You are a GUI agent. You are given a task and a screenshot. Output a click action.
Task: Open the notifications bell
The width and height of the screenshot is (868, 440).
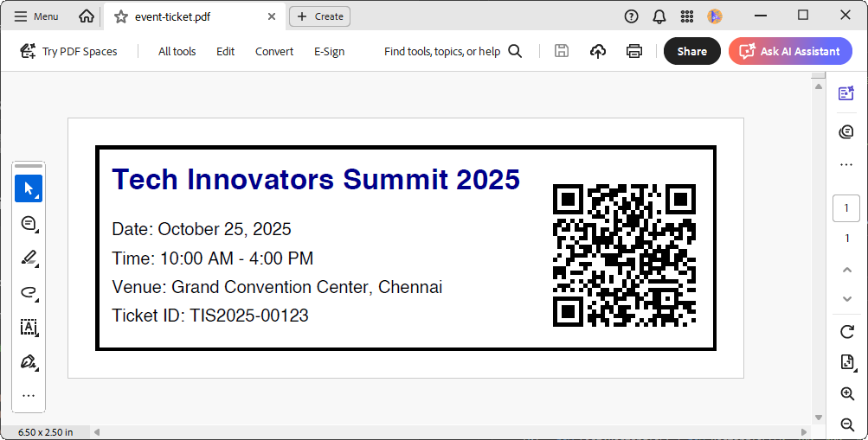(659, 16)
